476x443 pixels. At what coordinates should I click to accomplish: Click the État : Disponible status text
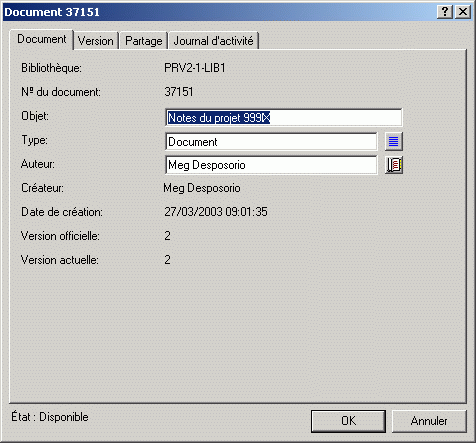pos(50,417)
